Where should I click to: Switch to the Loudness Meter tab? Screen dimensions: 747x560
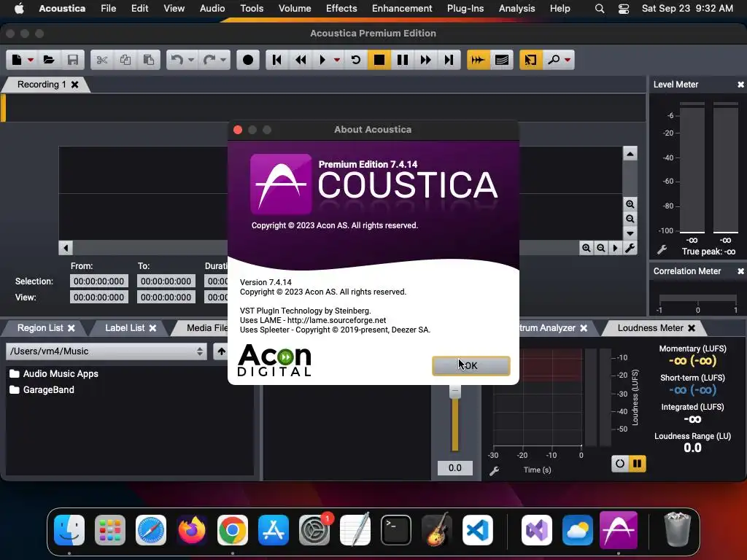pyautogui.click(x=650, y=328)
